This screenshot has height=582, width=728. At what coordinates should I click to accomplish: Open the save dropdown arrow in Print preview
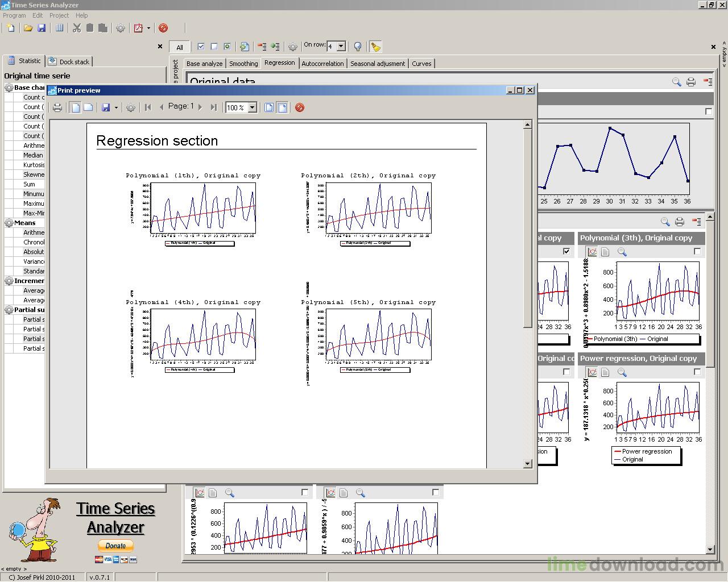[115, 107]
